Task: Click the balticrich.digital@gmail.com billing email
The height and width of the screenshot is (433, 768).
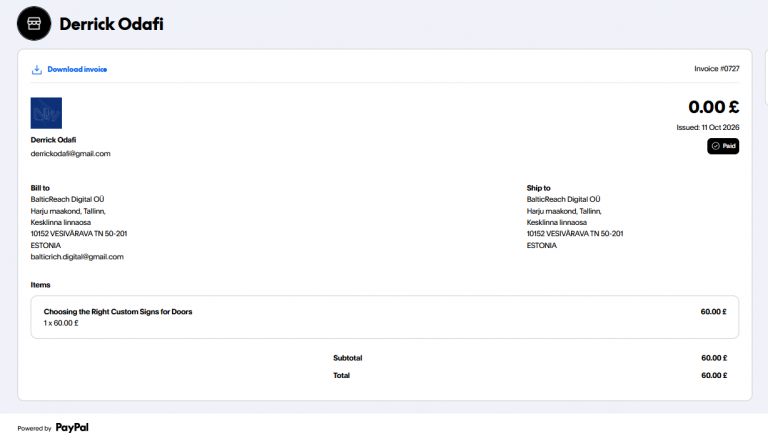Action: point(77,257)
